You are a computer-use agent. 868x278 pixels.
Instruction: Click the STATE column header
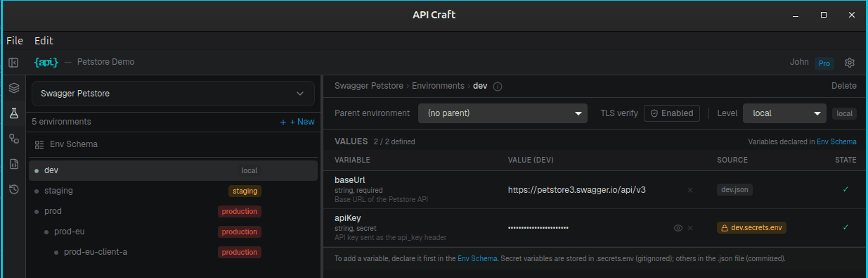click(846, 160)
